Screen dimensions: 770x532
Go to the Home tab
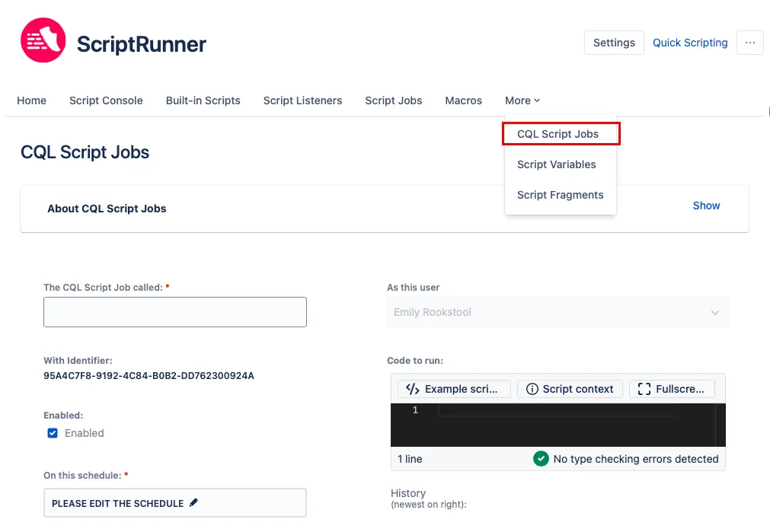click(x=31, y=100)
